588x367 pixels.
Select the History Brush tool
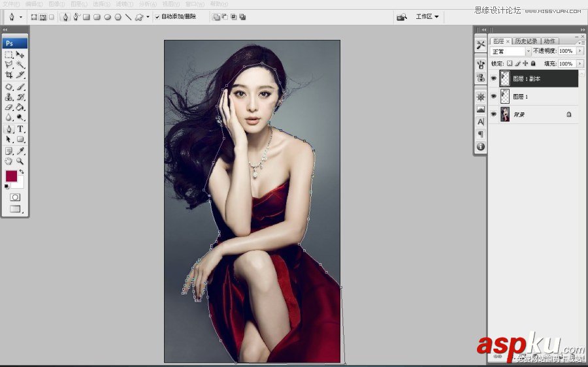click(20, 97)
